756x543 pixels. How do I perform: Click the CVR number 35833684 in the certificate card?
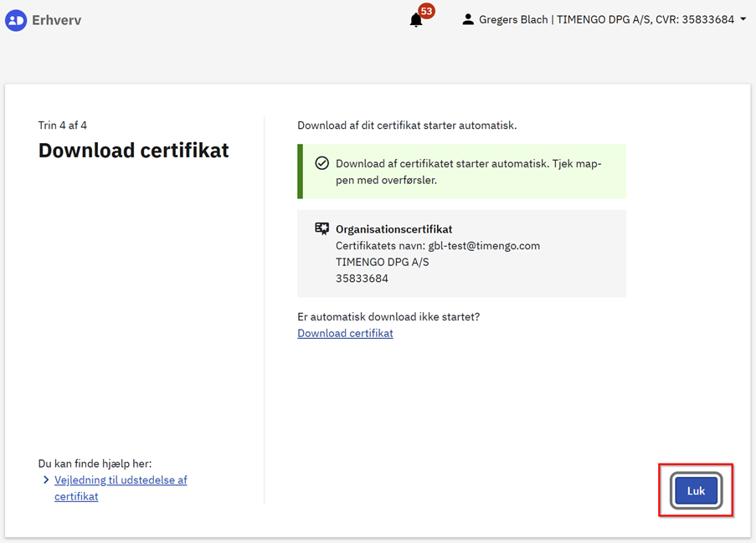coord(362,279)
